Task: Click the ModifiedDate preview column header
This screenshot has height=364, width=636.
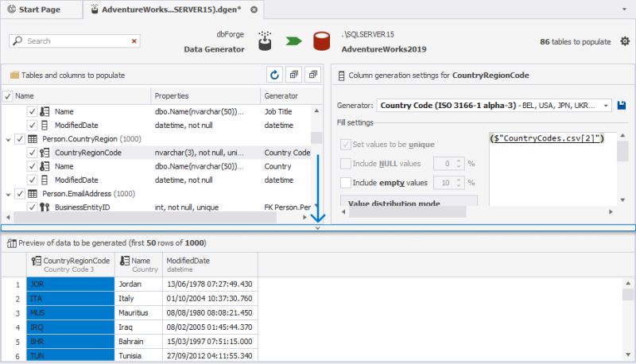Action: tap(210, 265)
